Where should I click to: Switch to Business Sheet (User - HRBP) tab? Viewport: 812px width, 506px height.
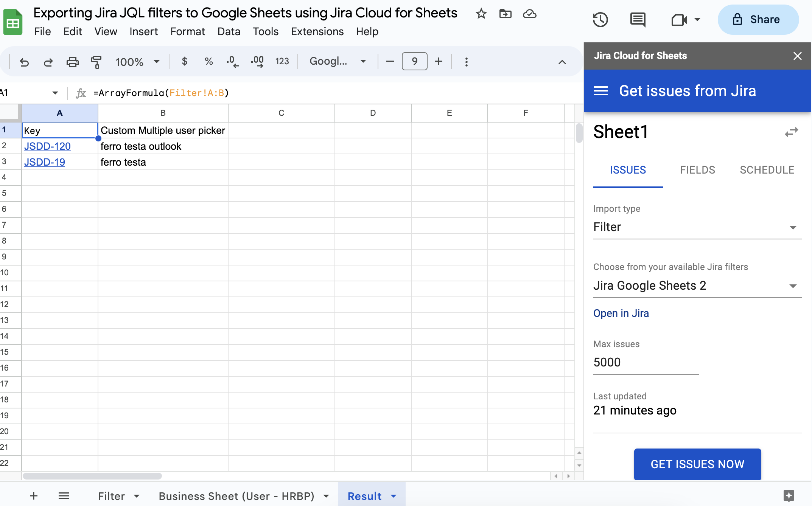coord(236,496)
